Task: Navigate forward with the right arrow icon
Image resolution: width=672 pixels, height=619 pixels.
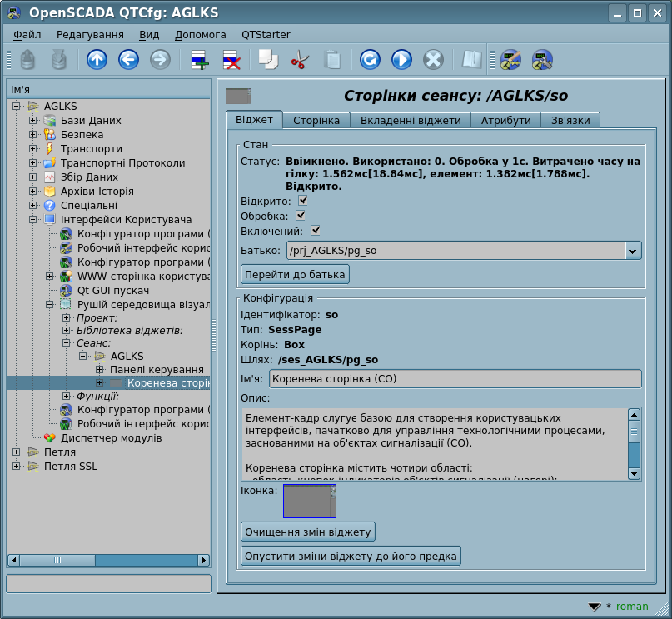Action: pos(160,60)
